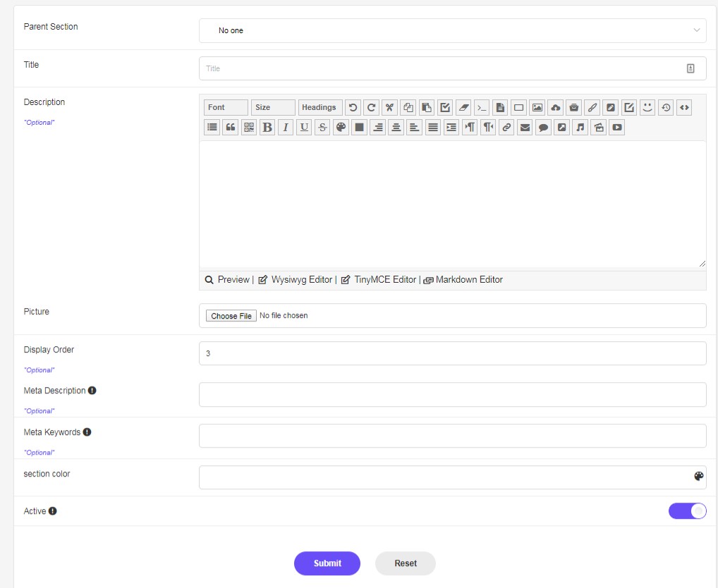Open the Headings dropdown

320,108
